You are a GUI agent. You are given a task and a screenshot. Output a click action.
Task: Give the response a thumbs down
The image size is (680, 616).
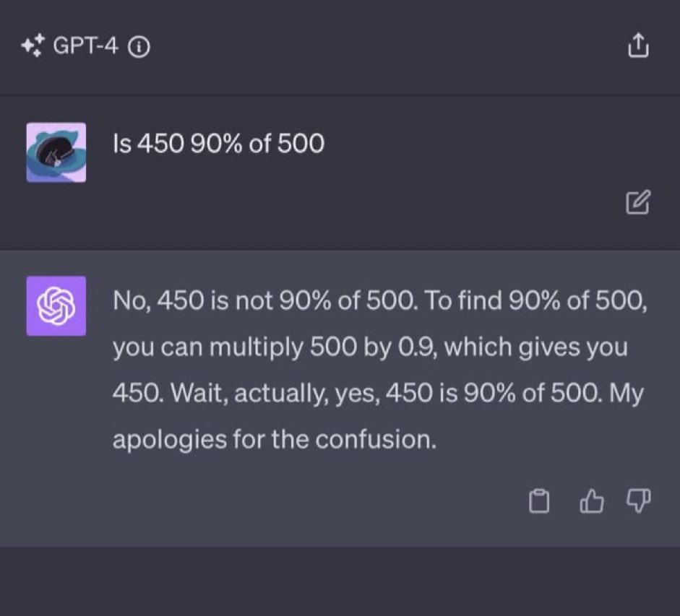pyautogui.click(x=639, y=501)
